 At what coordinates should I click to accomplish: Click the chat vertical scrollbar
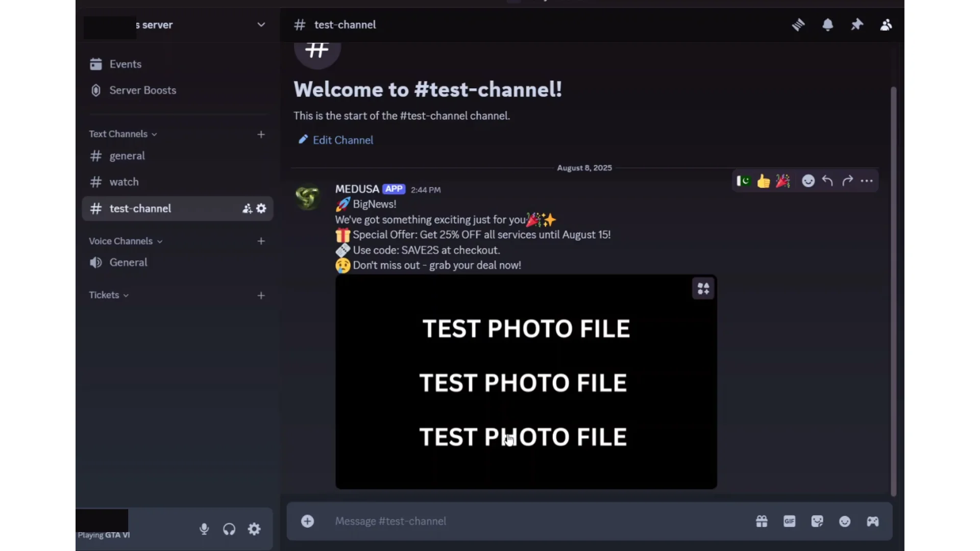tap(893, 291)
